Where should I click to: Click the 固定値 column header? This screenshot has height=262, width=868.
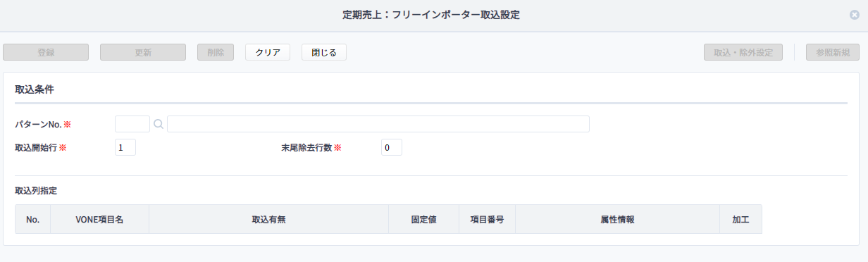(423, 219)
